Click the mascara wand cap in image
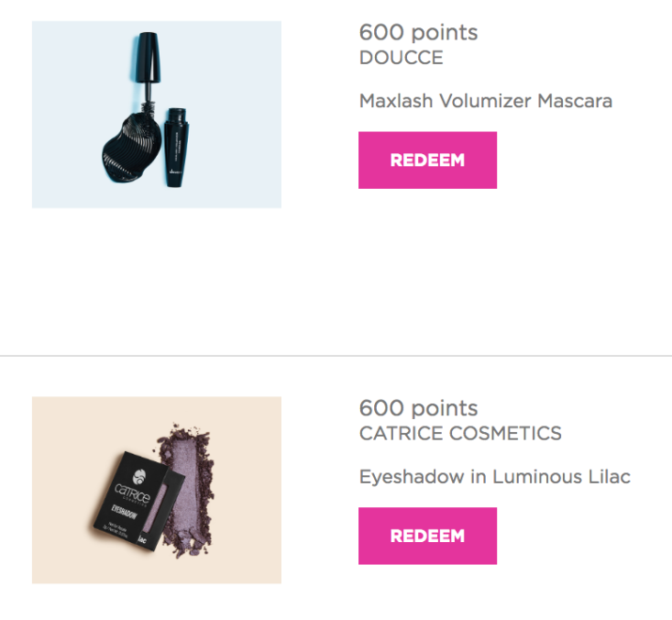This screenshot has height=620, width=672. click(x=149, y=57)
